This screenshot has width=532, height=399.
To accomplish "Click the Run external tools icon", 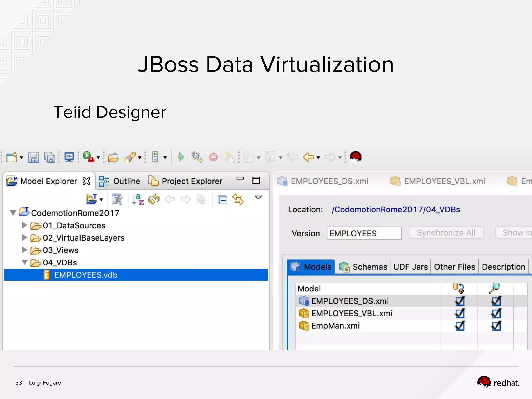I will click(88, 157).
